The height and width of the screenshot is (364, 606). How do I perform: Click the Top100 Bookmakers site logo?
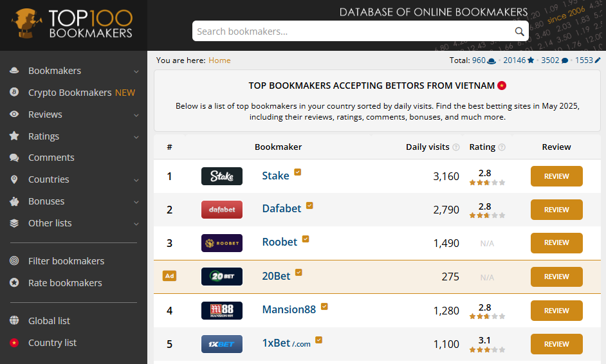point(72,24)
